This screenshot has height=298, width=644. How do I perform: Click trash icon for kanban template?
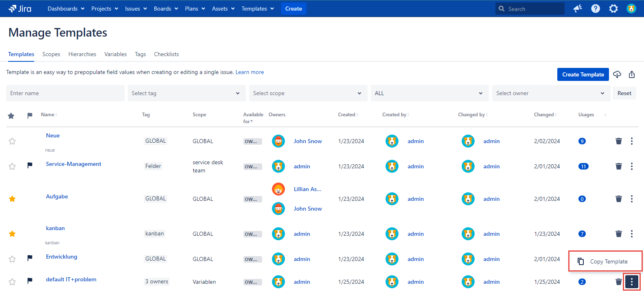[x=618, y=234]
